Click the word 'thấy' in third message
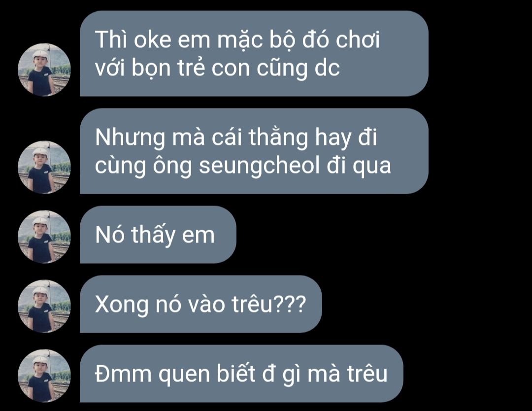 pyautogui.click(x=153, y=235)
